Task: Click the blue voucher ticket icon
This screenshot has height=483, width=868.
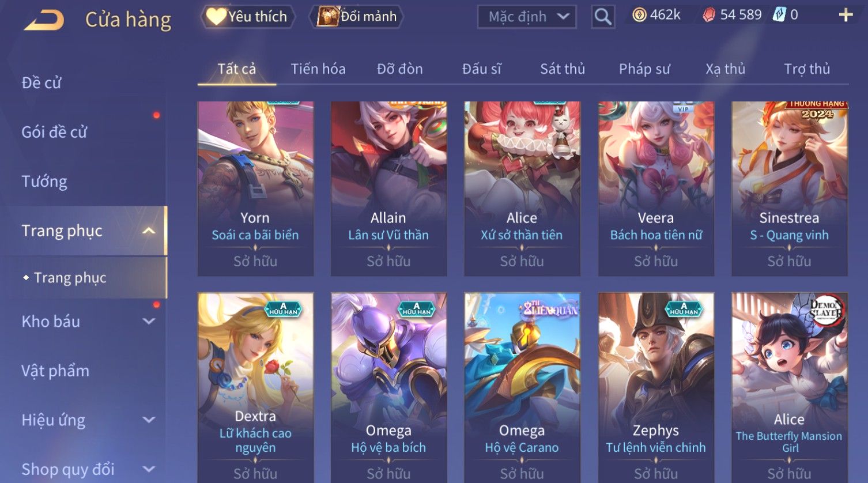Action: pyautogui.click(x=779, y=14)
